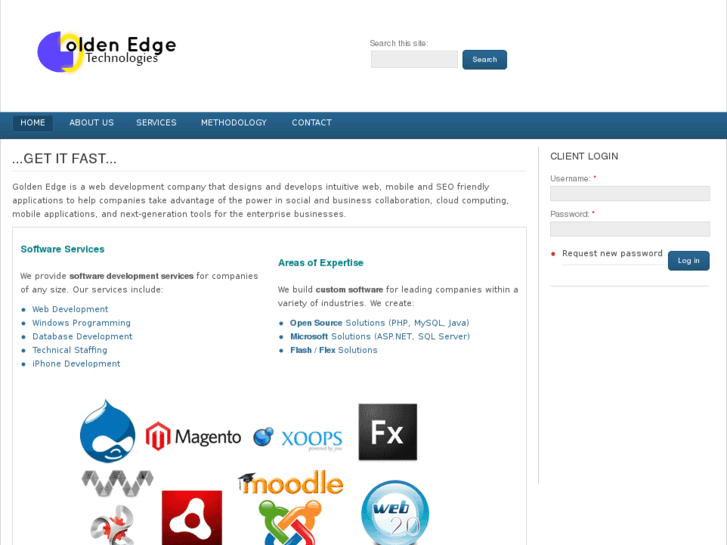Screen dimensions: 727x545
Task: Open the Microsoft Solutions link
Action: pyautogui.click(x=380, y=336)
